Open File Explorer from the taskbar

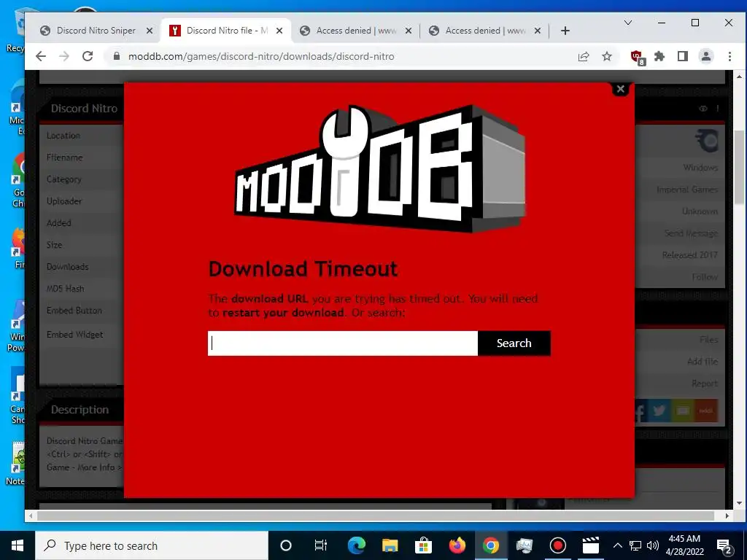pos(390,545)
